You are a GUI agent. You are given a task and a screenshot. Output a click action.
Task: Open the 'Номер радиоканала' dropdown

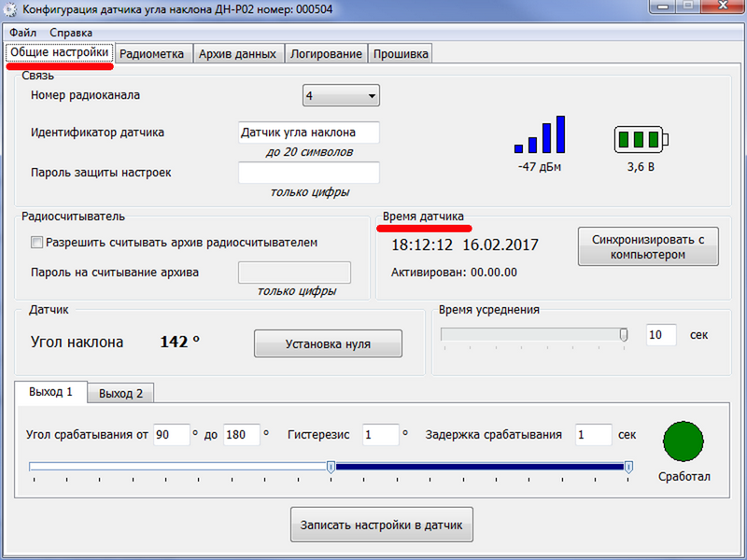pyautogui.click(x=341, y=96)
